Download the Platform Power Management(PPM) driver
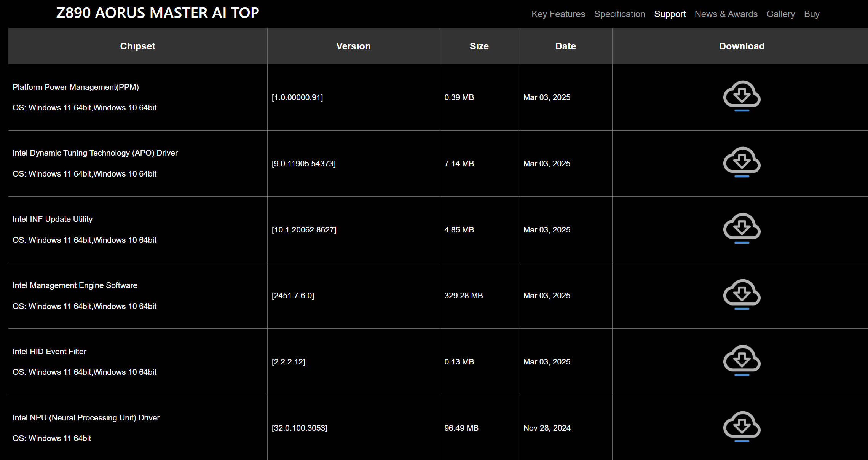The image size is (868, 460). [x=742, y=96]
